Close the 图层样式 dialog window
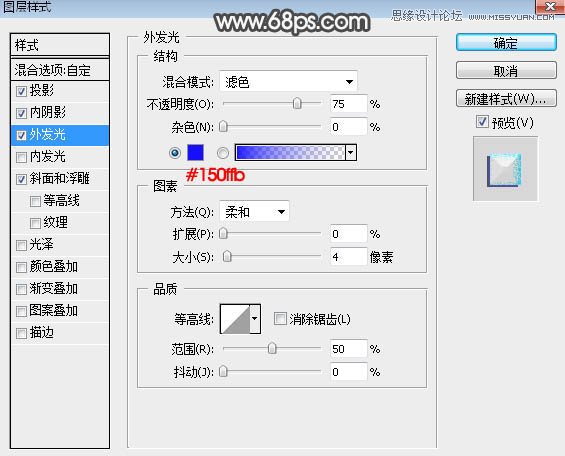This screenshot has height=456, width=565. 550,6
